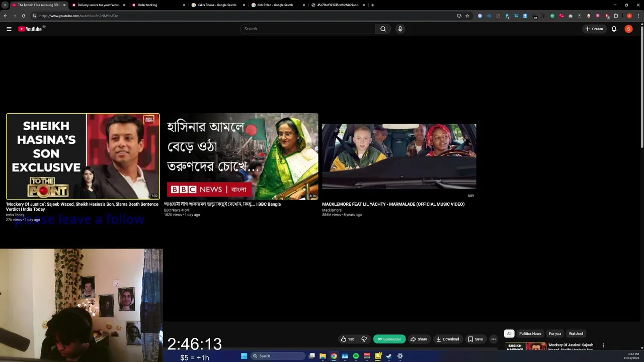Click the Windows taskbar search box
644x362 pixels.
(x=278, y=356)
